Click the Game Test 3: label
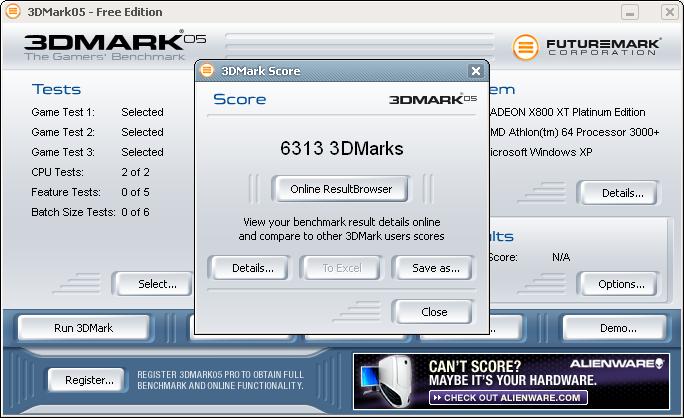The width and height of the screenshot is (684, 418). click(x=63, y=152)
